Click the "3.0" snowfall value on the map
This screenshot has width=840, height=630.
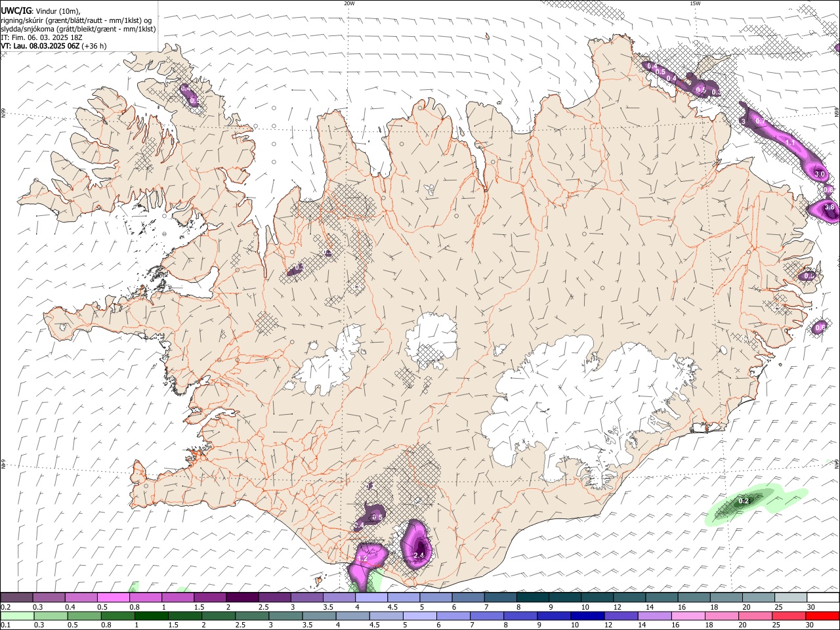point(819,175)
